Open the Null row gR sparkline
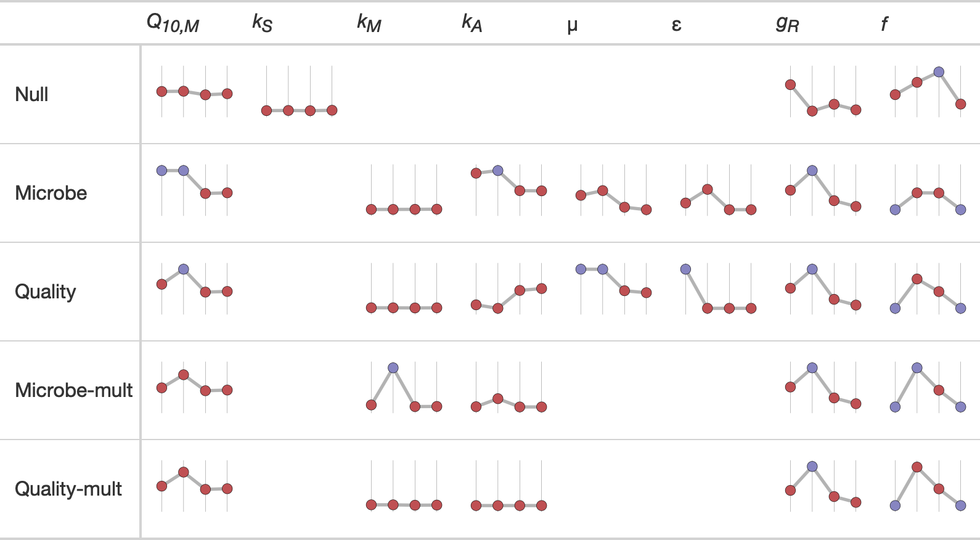Screen dimensions: 980x540 click(x=823, y=92)
